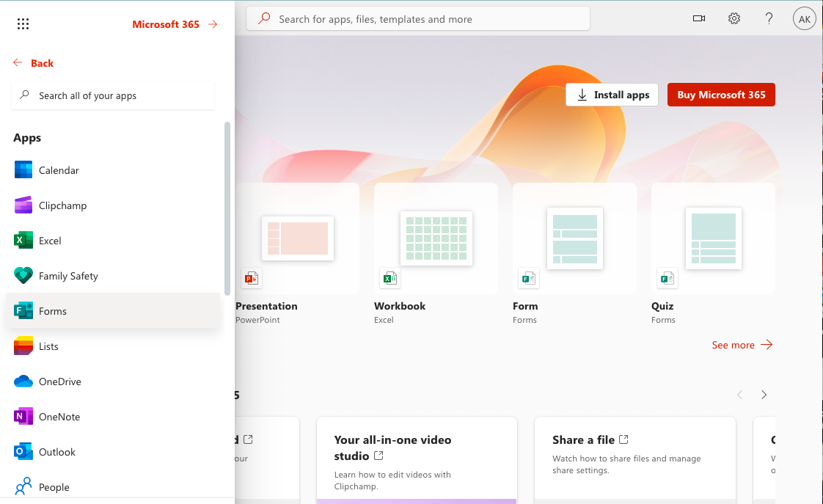Open the Family Safety heart icon
The height and width of the screenshot is (504, 823).
(23, 276)
